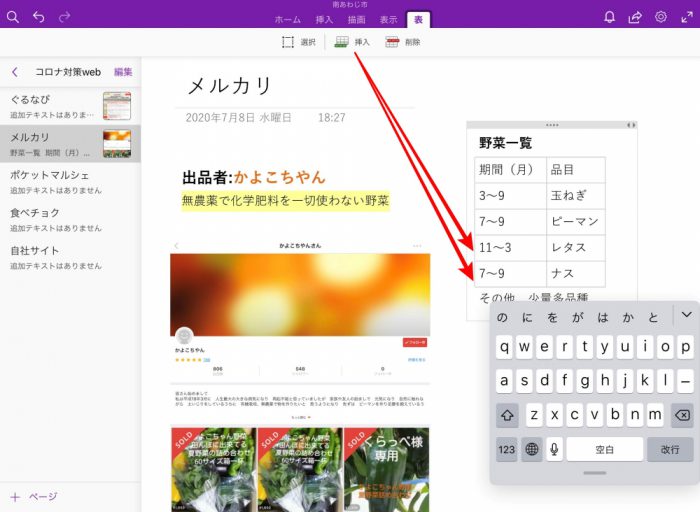The width and height of the screenshot is (700, 512).
Task: Tap the highlighted text 無農薬で化学肥料を一切使わない野菜
Action: 285,201
